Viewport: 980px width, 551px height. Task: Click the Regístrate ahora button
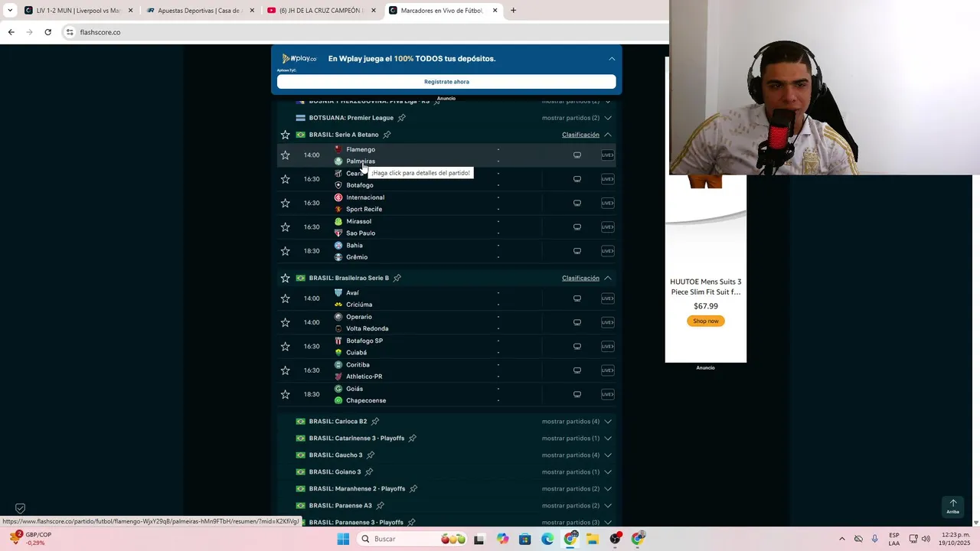[x=446, y=82]
